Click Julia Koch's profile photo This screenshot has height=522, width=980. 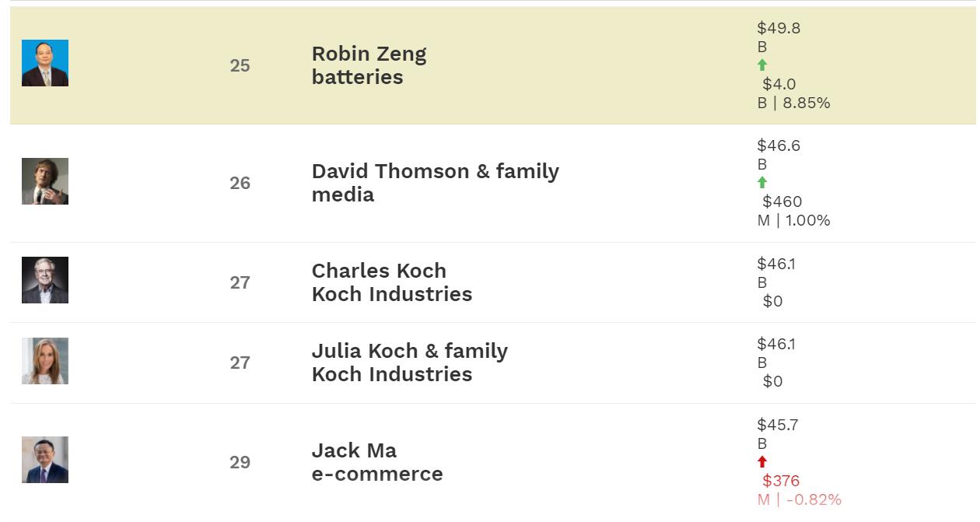tap(45, 361)
